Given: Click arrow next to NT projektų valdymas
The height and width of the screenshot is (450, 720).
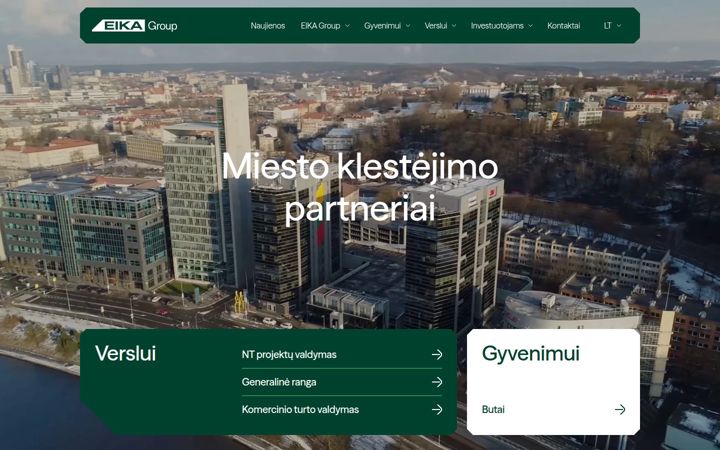Looking at the screenshot, I should [x=437, y=354].
